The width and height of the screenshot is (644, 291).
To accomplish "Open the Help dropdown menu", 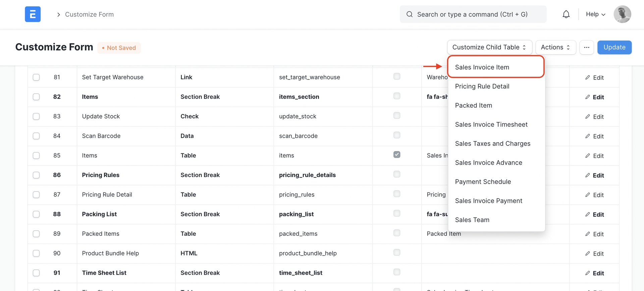I will point(595,14).
